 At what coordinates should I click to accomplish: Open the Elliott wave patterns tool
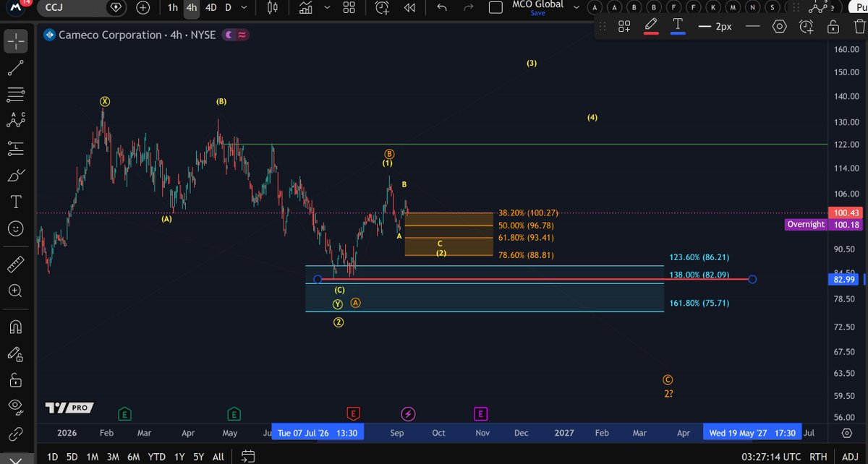(x=15, y=121)
